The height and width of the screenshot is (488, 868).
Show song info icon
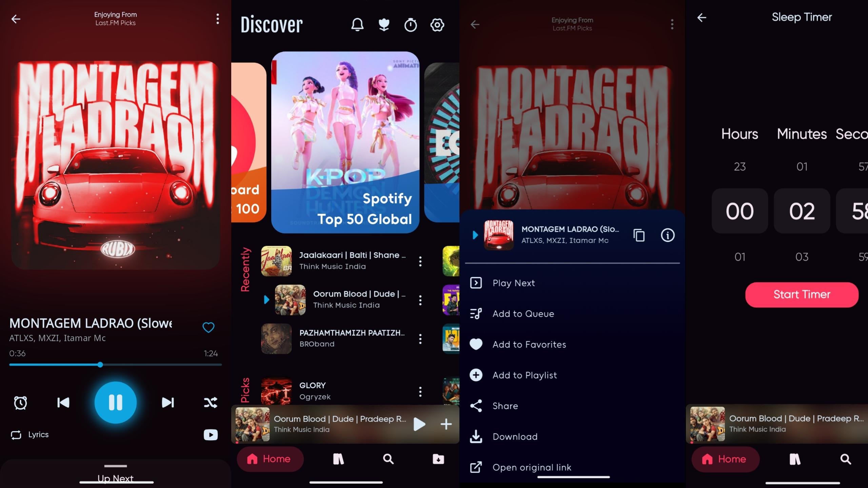pyautogui.click(x=668, y=235)
